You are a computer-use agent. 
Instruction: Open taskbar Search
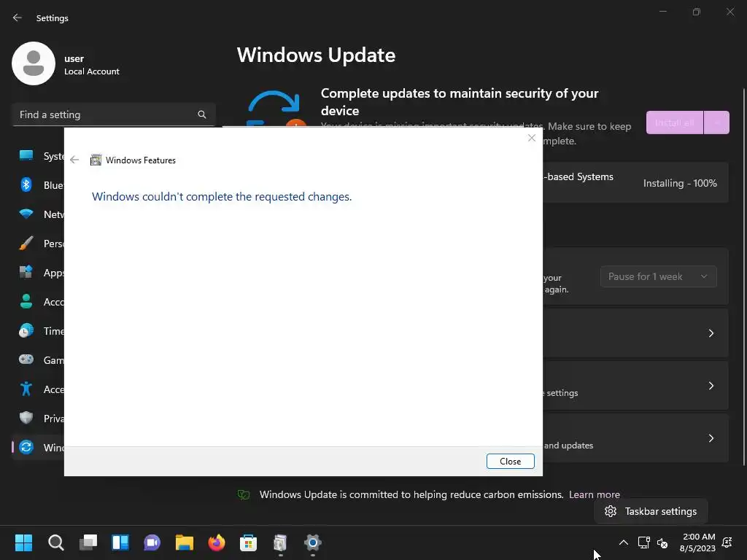[55, 542]
